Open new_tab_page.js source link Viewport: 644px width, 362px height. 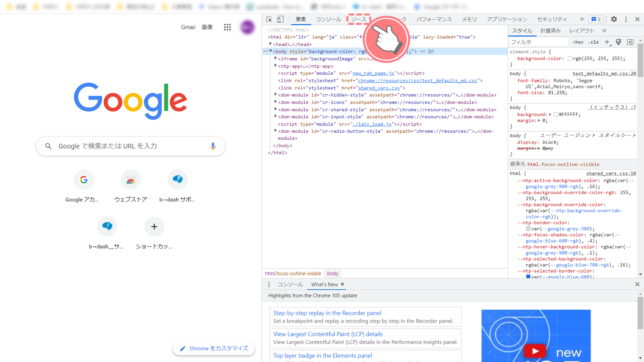373,73
